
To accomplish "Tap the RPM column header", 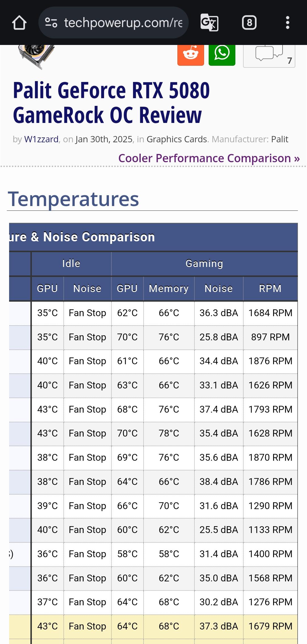I will point(270,289).
